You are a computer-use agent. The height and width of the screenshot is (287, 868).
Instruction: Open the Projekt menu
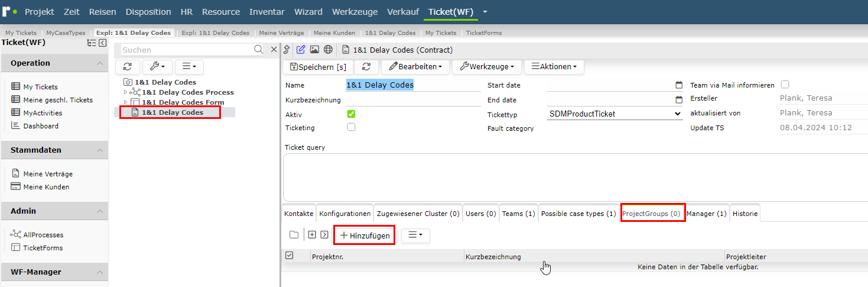point(40,12)
